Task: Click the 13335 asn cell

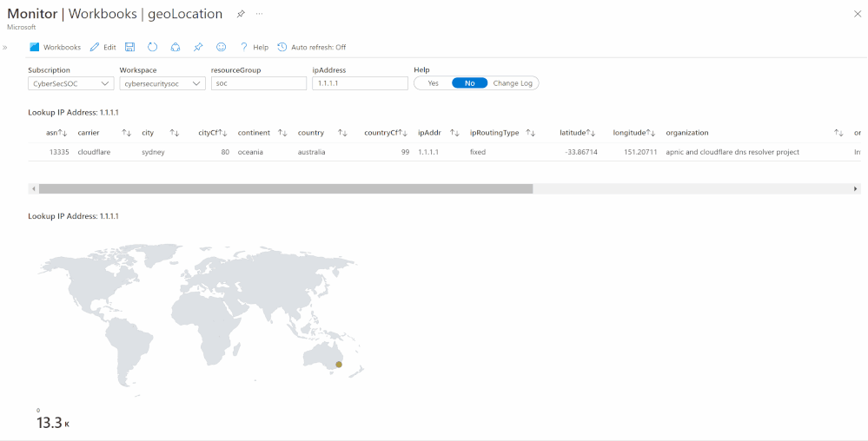Action: coord(57,152)
